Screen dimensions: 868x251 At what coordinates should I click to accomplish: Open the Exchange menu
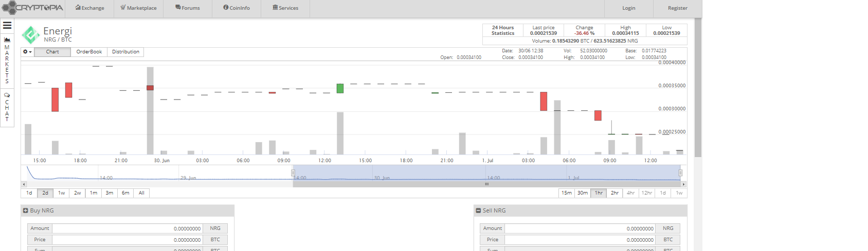click(x=90, y=8)
